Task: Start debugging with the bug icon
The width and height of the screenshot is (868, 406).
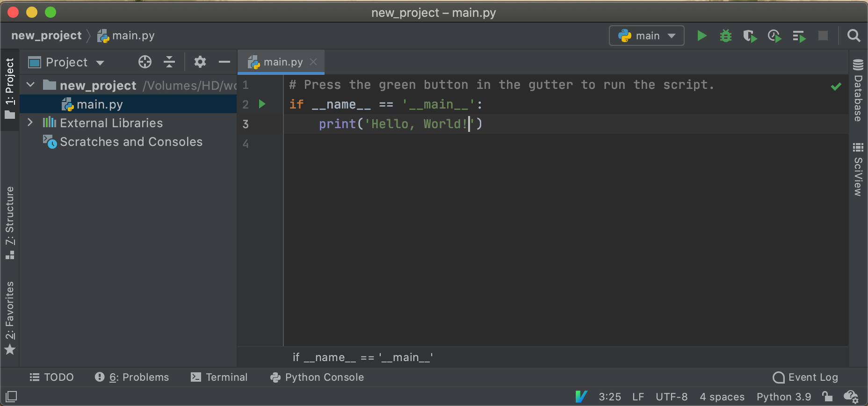Action: pos(725,36)
